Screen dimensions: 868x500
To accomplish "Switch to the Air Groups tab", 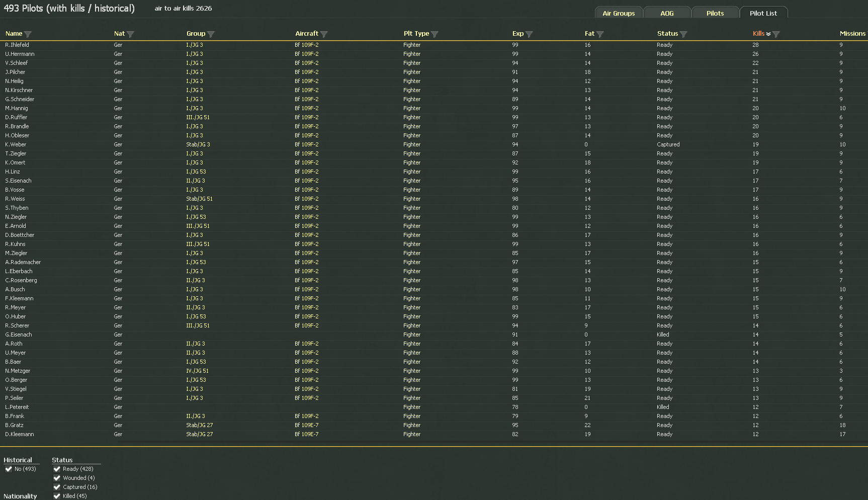I will pos(619,13).
